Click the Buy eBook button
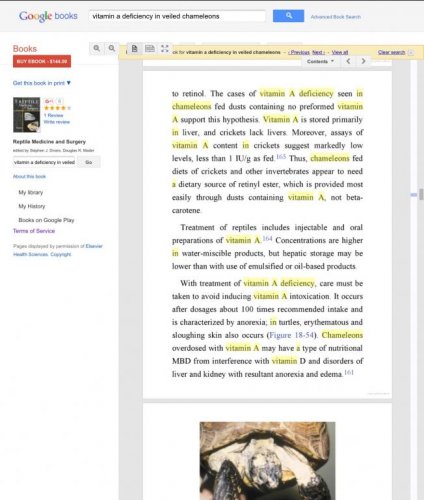This screenshot has width=424, height=500. pyautogui.click(x=42, y=61)
